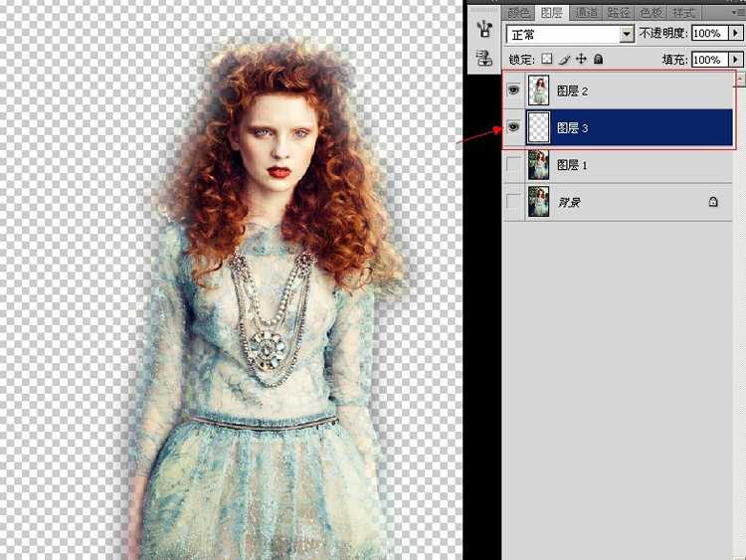Toggle lock image pixels brush icon
Viewport: 746px width, 560px height.
[564, 59]
